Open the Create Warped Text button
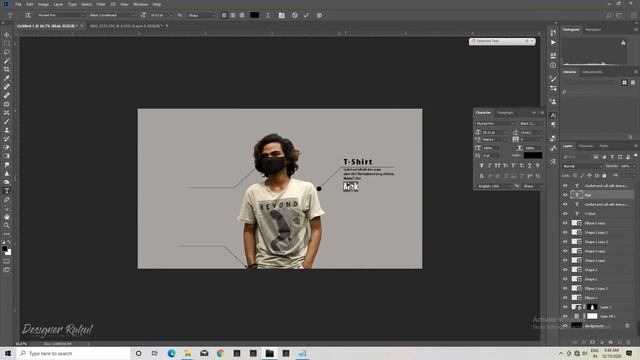 (268, 15)
